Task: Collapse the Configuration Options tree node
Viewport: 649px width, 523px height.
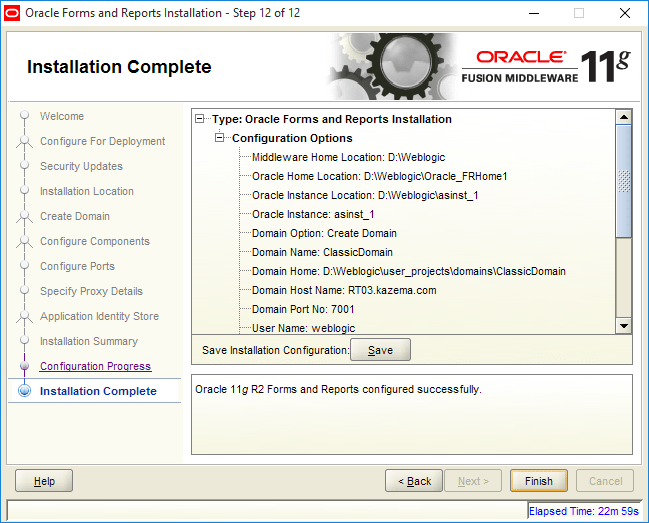Action: pos(219,138)
